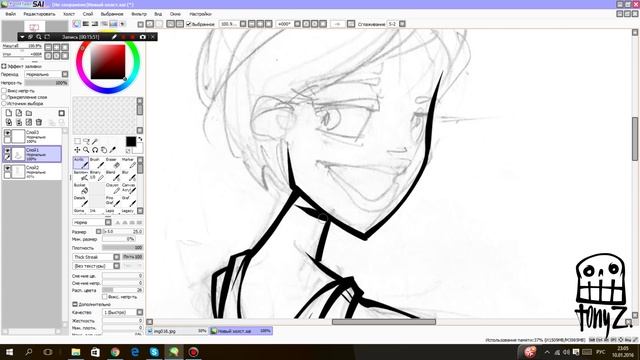The width and height of the screenshot is (640, 360).
Task: Create a new linework layer
Action: (x=19, y=113)
